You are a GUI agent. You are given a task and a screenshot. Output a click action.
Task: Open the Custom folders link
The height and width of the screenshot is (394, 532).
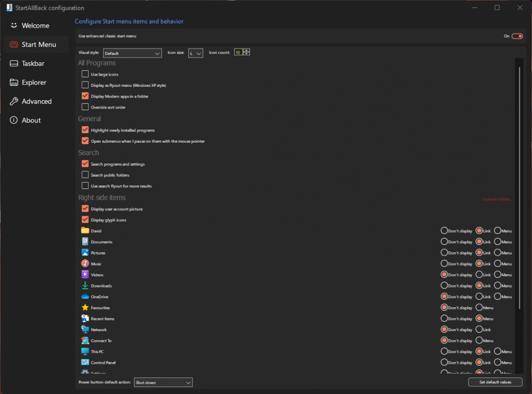tap(496, 199)
